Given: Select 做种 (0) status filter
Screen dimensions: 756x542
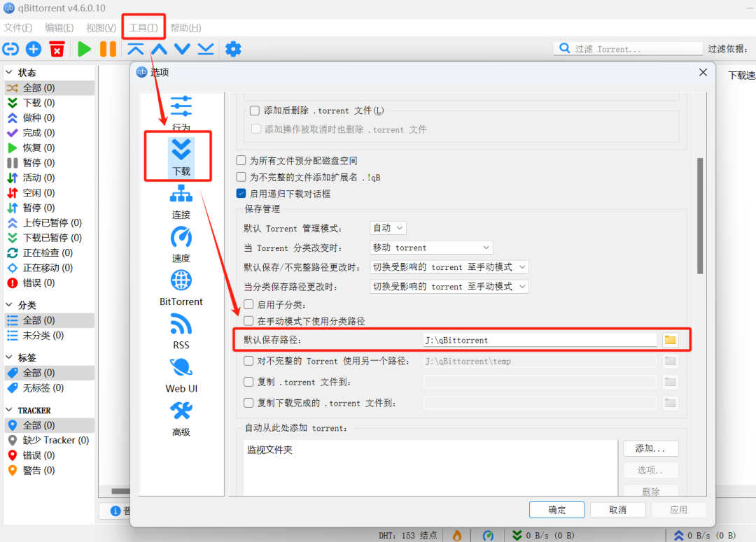Looking at the screenshot, I should click(x=50, y=117).
